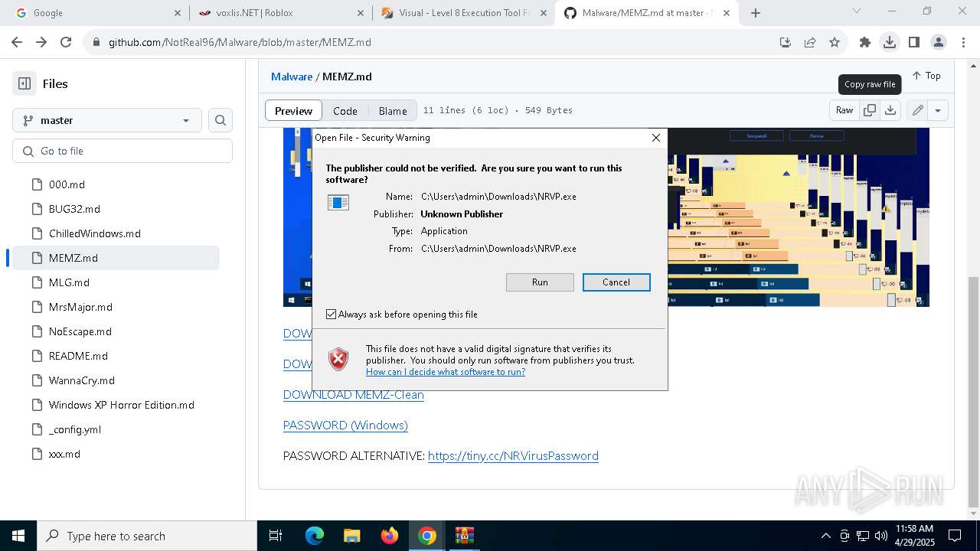Image resolution: width=980 pixels, height=551 pixels.
Task: Open Chrome tab search chevron
Action: point(857,11)
